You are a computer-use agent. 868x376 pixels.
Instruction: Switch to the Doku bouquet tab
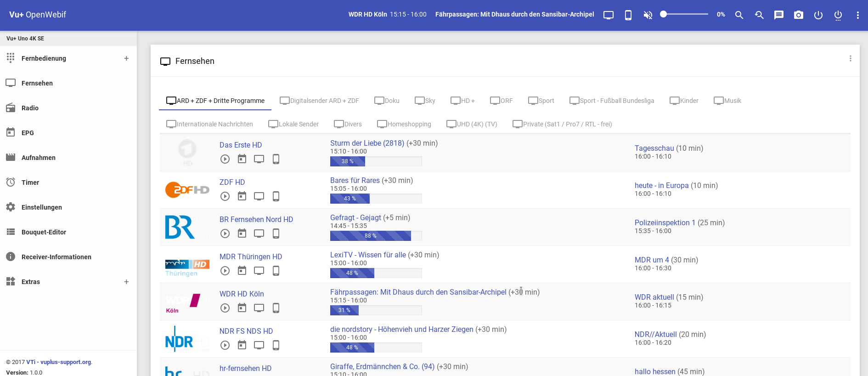[387, 101]
